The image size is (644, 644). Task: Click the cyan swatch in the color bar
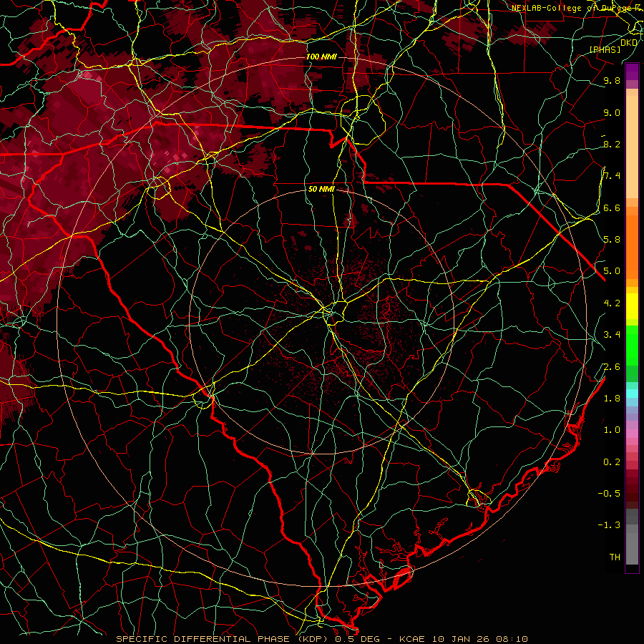click(632, 394)
